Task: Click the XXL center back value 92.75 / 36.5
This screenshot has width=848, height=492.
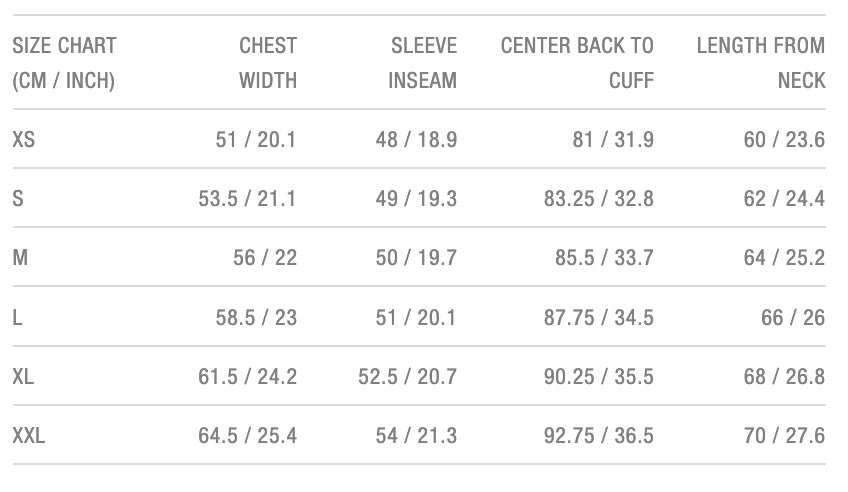Action: click(x=598, y=436)
